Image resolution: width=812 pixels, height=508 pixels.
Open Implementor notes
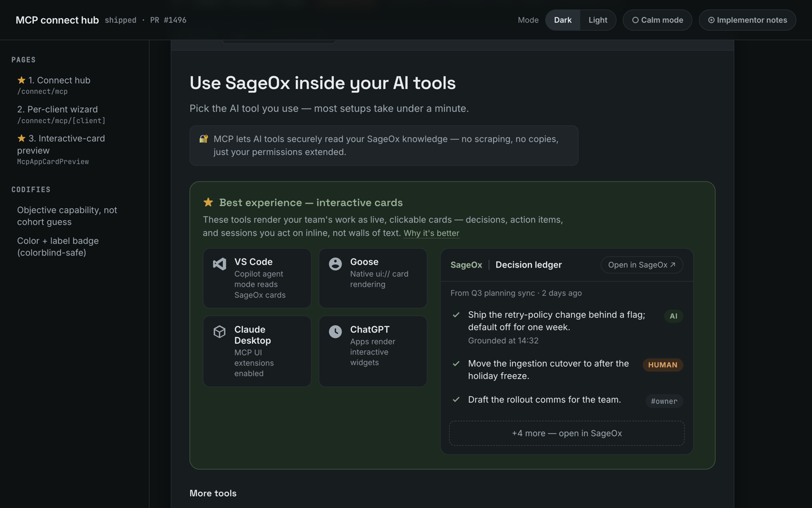(x=748, y=20)
